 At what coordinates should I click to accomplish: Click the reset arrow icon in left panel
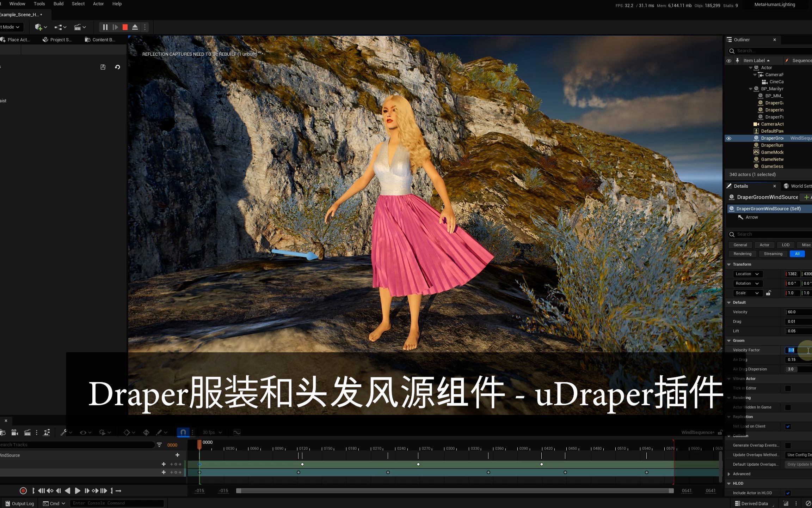[x=118, y=67]
